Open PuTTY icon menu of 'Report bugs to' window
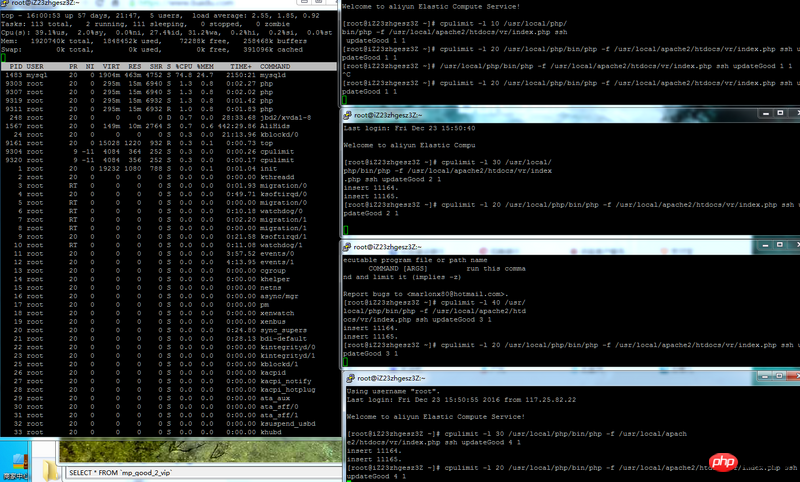This screenshot has height=482, width=800. 347,247
